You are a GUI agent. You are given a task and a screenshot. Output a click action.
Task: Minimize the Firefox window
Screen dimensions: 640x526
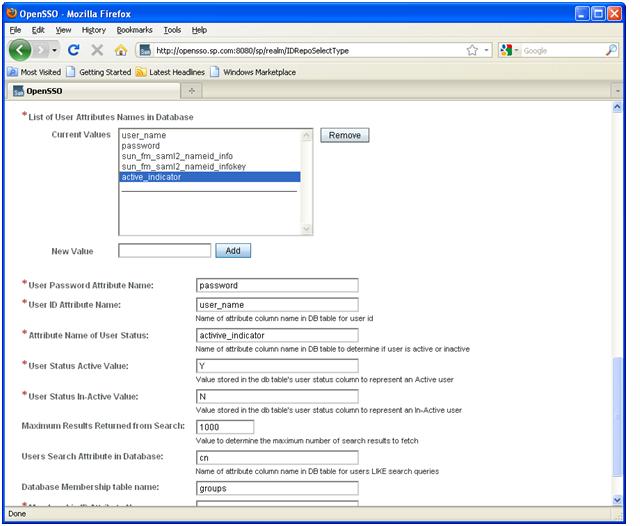point(582,14)
